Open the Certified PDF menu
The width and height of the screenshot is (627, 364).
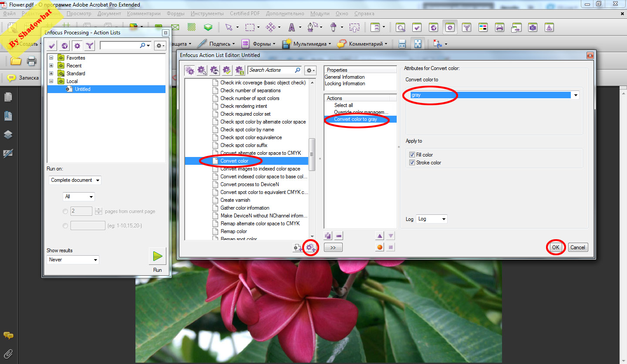(245, 13)
